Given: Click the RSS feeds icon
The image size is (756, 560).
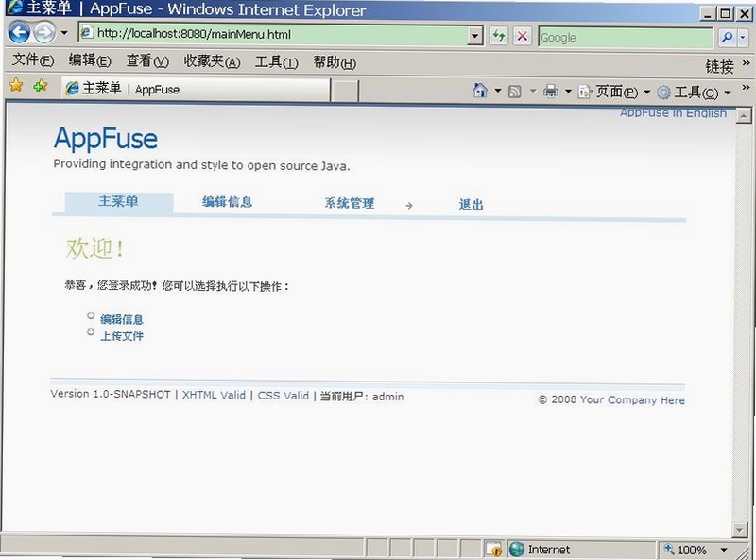Looking at the screenshot, I should point(515,91).
